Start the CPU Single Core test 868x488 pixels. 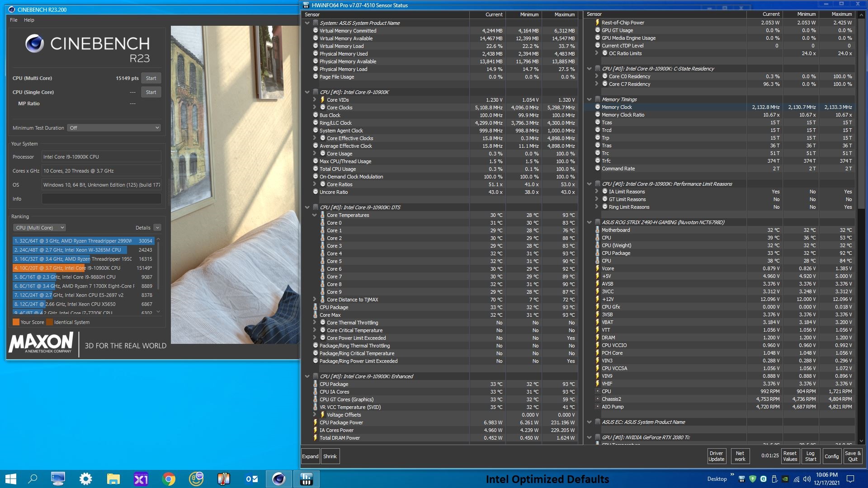[151, 92]
